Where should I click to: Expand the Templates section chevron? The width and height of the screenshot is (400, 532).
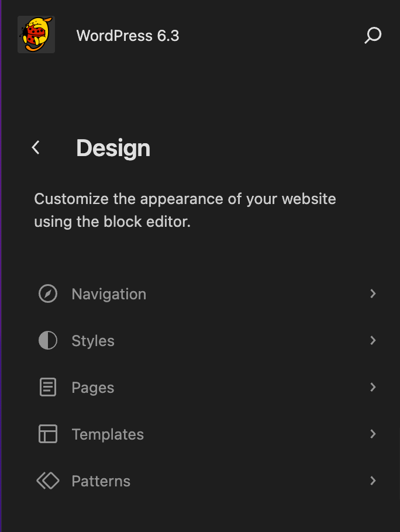coord(373,434)
